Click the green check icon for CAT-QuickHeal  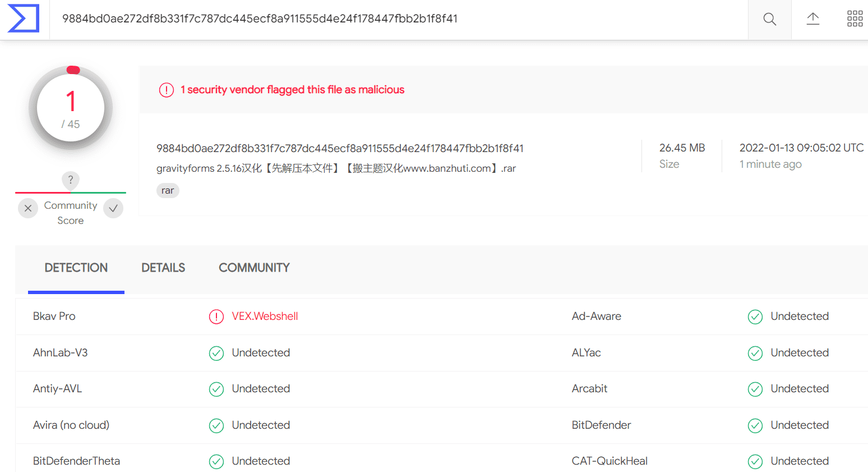755,461
